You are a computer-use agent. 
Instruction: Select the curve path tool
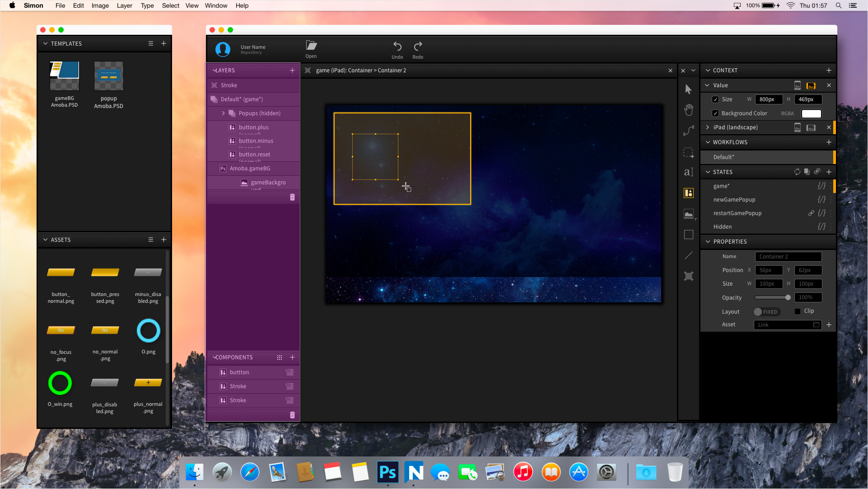[x=688, y=131]
